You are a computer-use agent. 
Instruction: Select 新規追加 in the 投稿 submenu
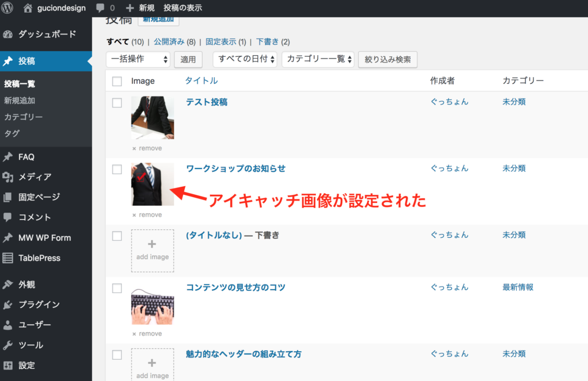coord(20,101)
